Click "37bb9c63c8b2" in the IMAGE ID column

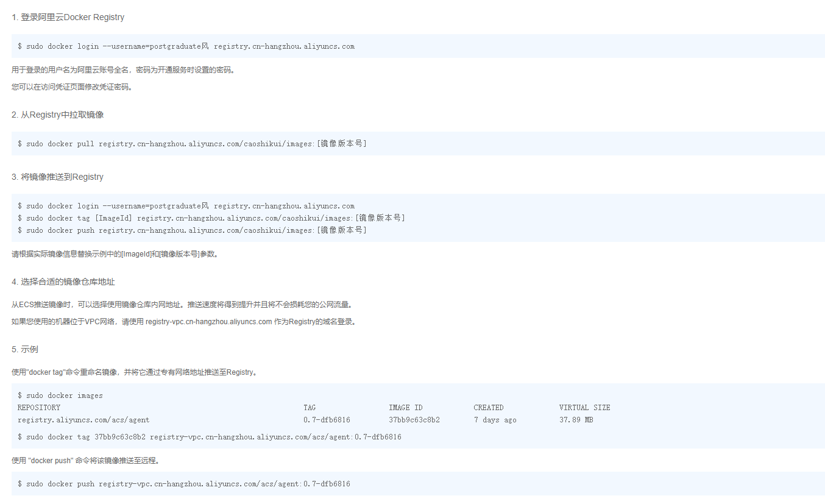coord(414,420)
